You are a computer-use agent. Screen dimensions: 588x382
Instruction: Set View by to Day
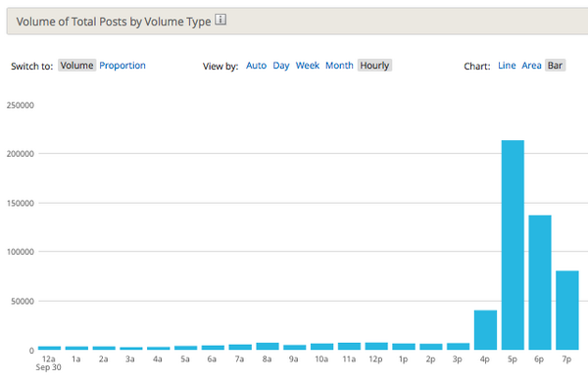[x=281, y=66]
